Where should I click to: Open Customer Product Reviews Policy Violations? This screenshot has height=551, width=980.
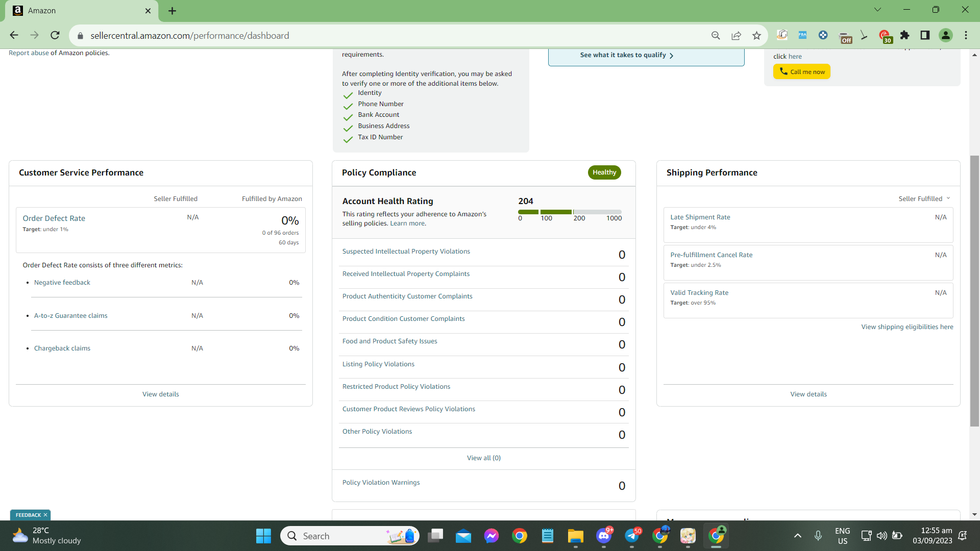[x=408, y=409]
